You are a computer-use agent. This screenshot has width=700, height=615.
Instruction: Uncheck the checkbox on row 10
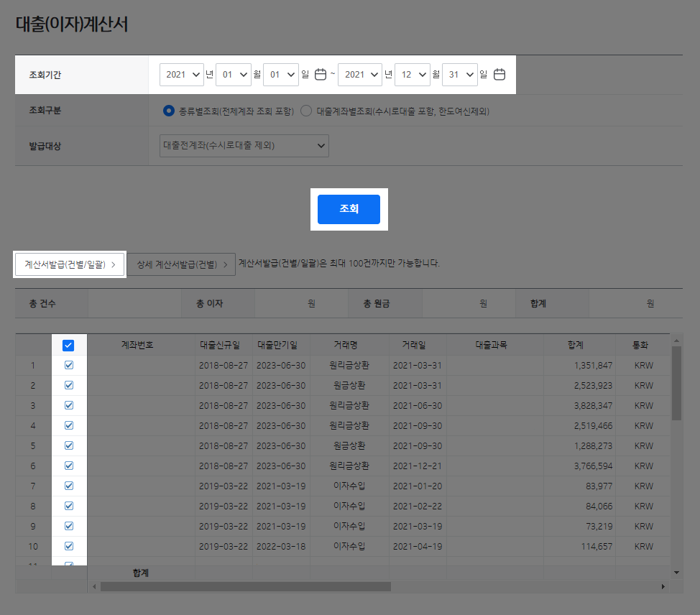point(68,546)
